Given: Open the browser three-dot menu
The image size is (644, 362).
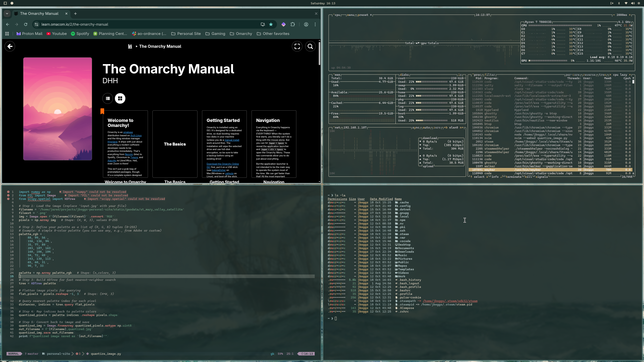Looking at the screenshot, I should [x=315, y=24].
